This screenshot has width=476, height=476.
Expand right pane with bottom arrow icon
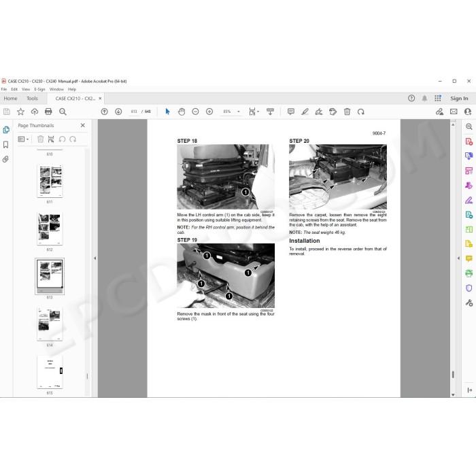[470, 390]
